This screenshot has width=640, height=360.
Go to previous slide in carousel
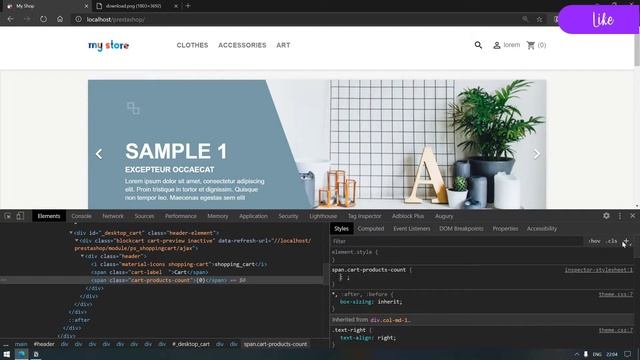(x=99, y=154)
